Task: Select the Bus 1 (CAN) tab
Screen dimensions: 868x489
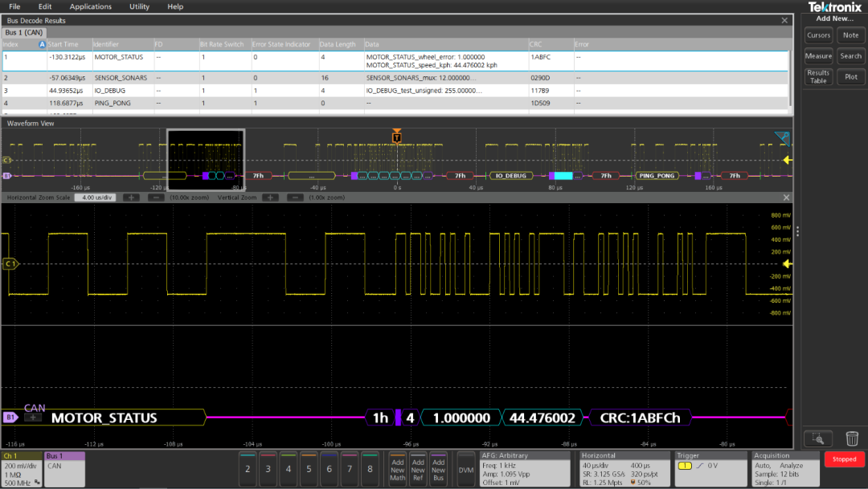Action: pos(24,32)
